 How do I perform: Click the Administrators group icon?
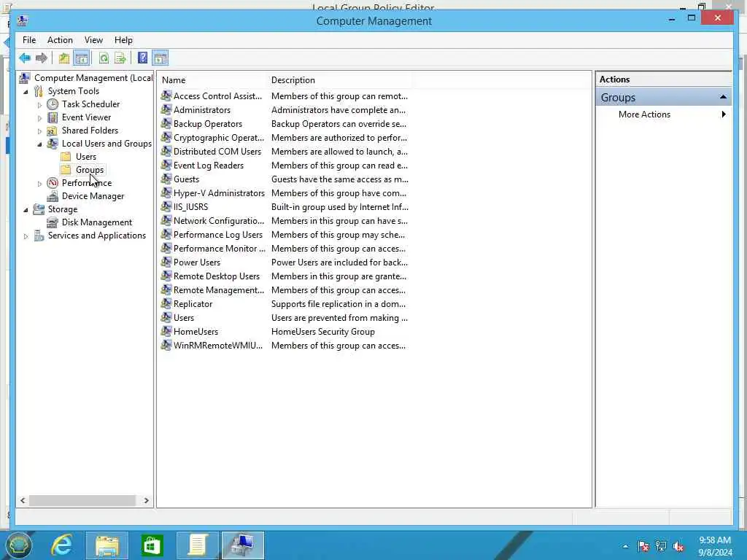pyautogui.click(x=166, y=109)
